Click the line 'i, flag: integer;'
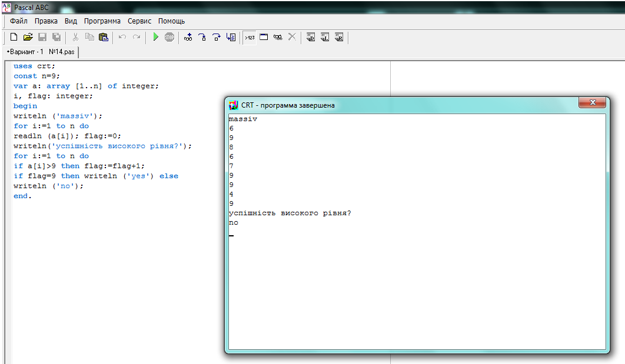Screen dimensions: 625x364 pos(53,96)
